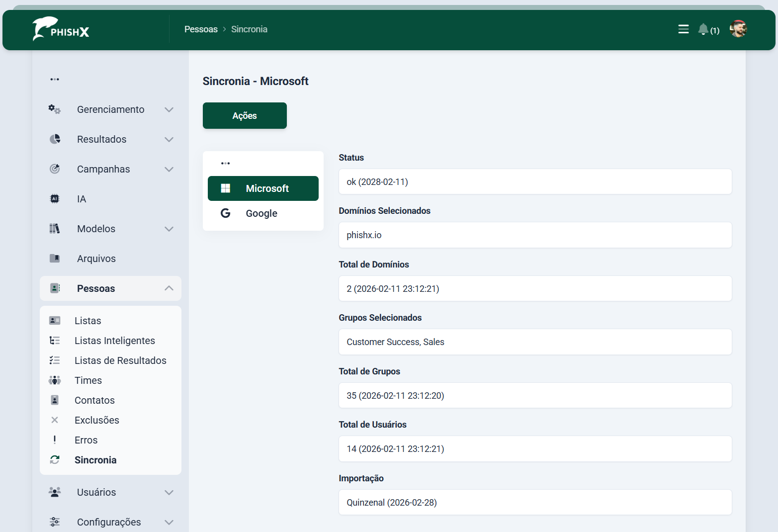778x532 pixels.
Task: Click the Arquivos folder icon
Action: (55, 259)
